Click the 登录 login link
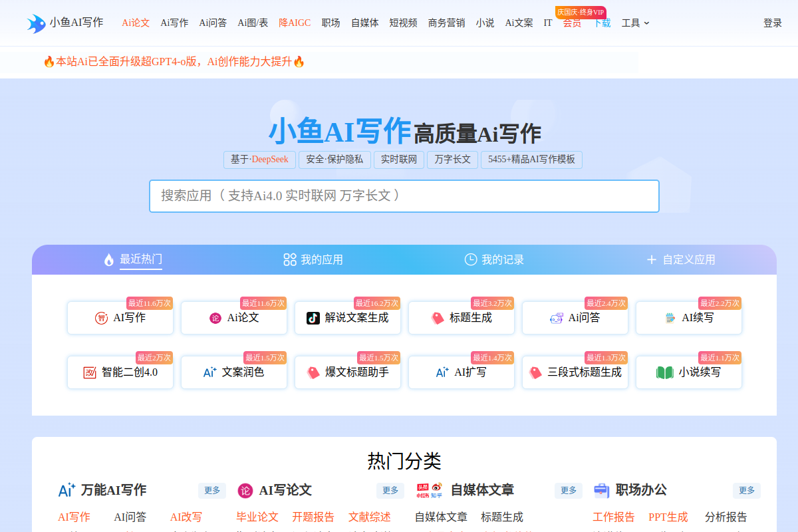Screen dimensions: 798x532 click(x=773, y=23)
